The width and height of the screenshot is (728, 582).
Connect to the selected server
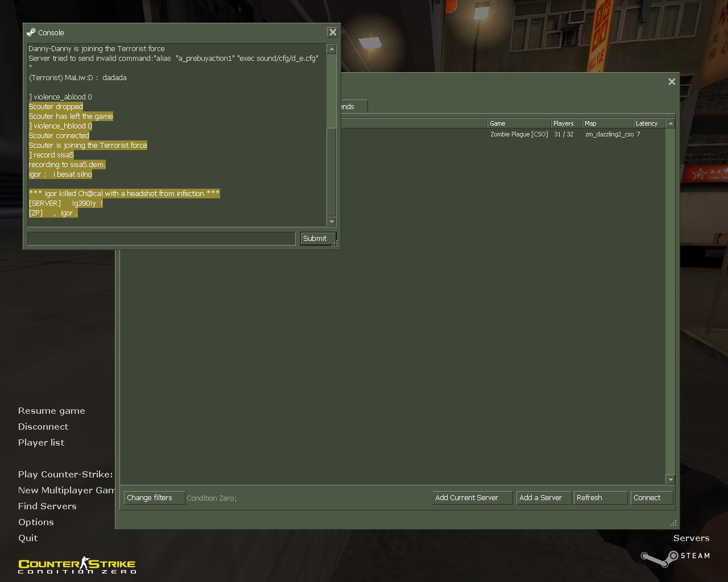pos(651,498)
